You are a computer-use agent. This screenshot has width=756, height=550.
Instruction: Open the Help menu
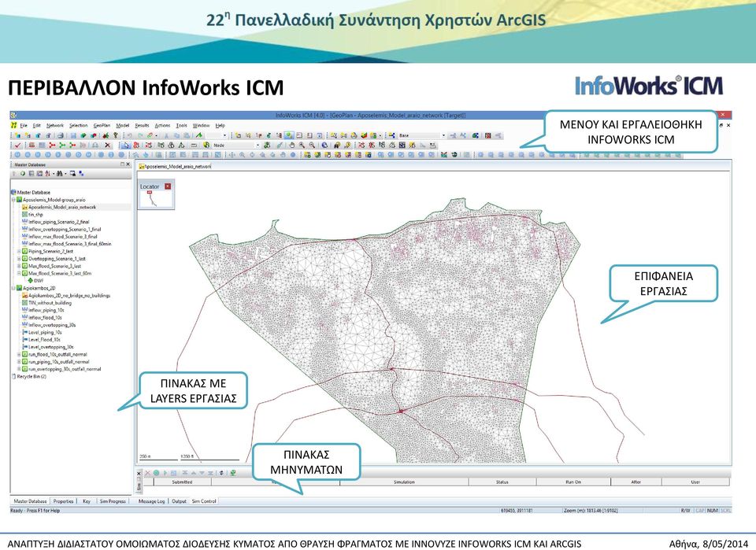click(x=220, y=125)
